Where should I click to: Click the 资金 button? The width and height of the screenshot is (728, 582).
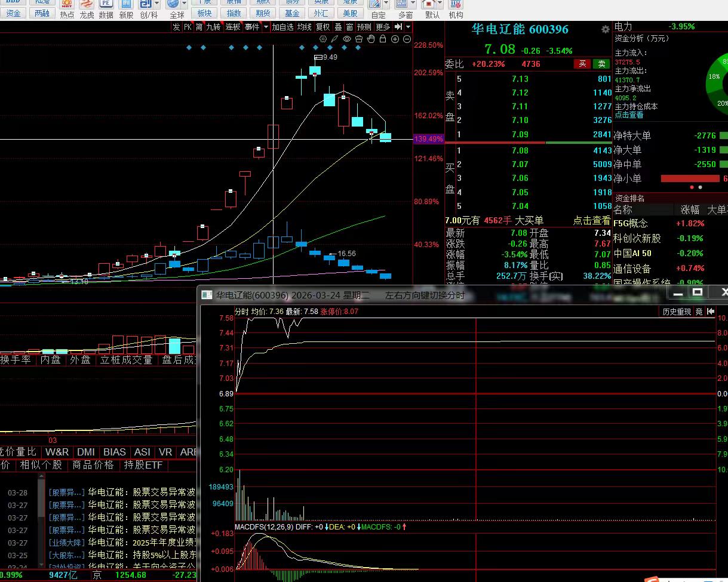click(x=13, y=13)
